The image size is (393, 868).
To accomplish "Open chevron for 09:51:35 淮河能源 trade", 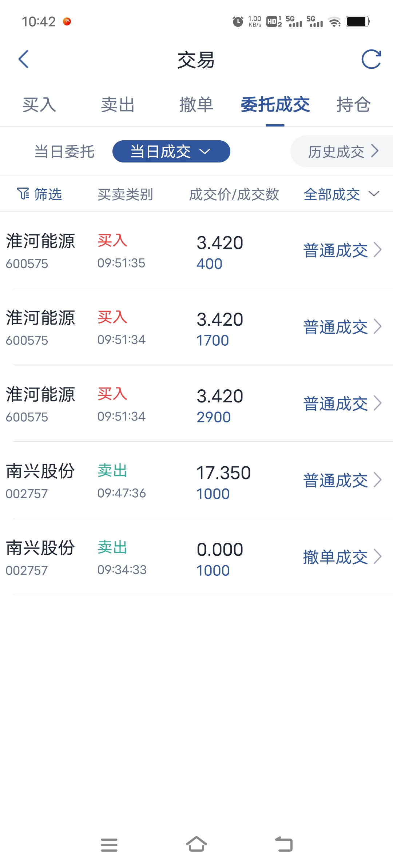I will tap(378, 250).
